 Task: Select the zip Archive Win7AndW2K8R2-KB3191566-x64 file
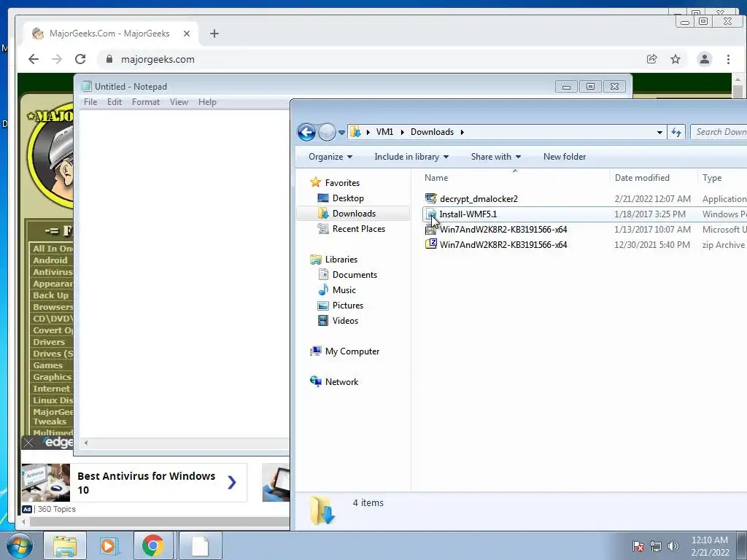coord(503,245)
